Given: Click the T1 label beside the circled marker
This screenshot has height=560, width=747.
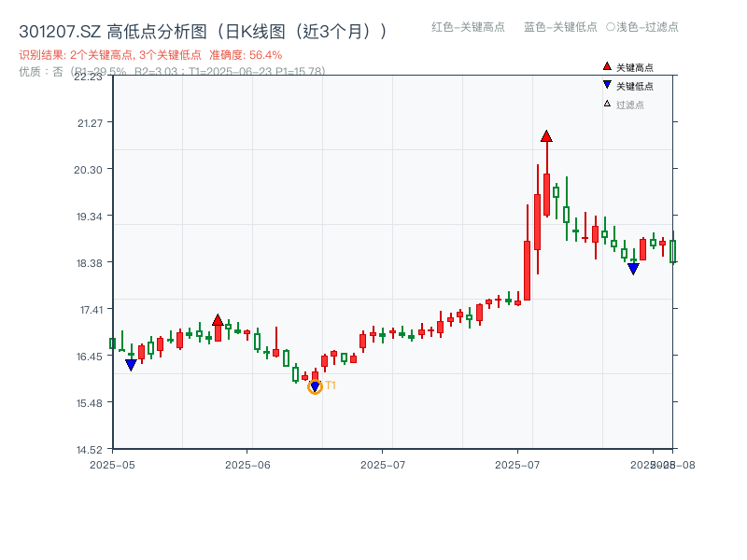Looking at the screenshot, I should coord(329,385).
